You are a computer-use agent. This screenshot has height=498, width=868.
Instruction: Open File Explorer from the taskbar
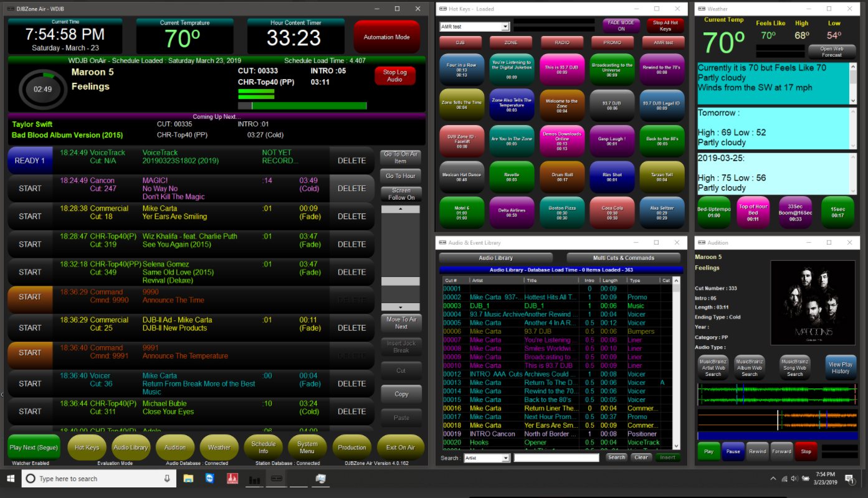188,479
